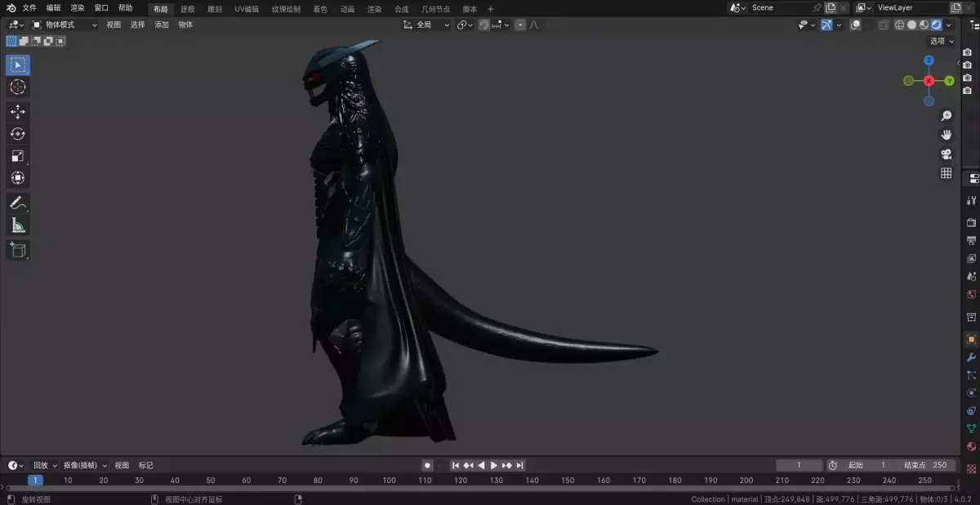This screenshot has width=980, height=505.
Task: Switch to solid viewport shading
Action: point(911,25)
